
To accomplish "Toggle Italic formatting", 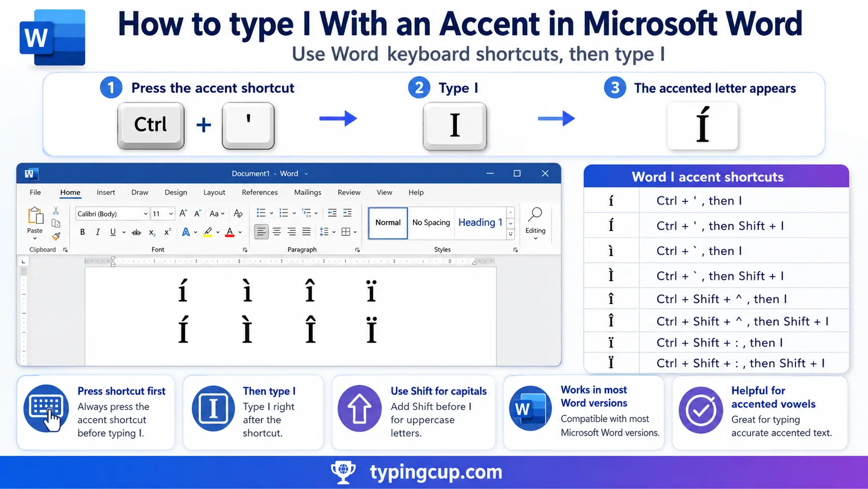I will [98, 232].
